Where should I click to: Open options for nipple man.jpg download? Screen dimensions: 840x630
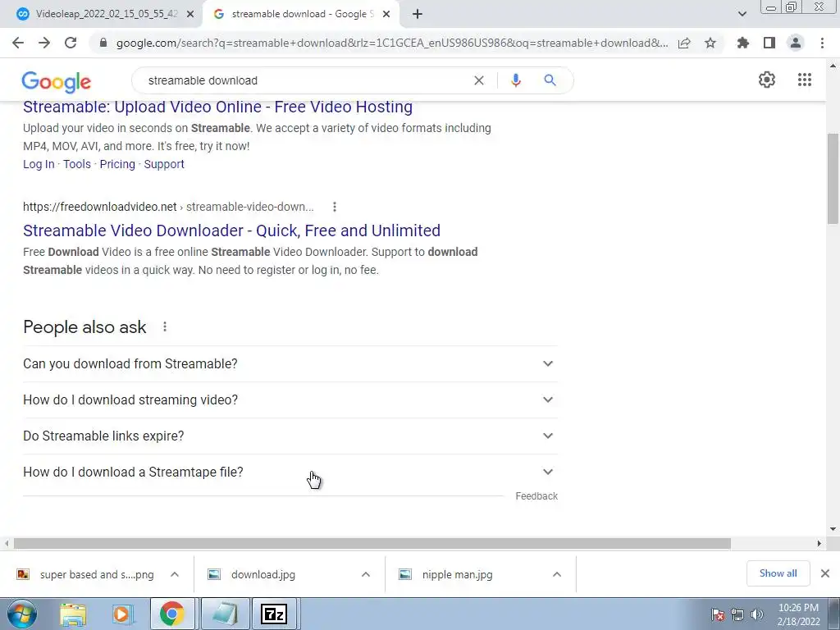pos(557,574)
